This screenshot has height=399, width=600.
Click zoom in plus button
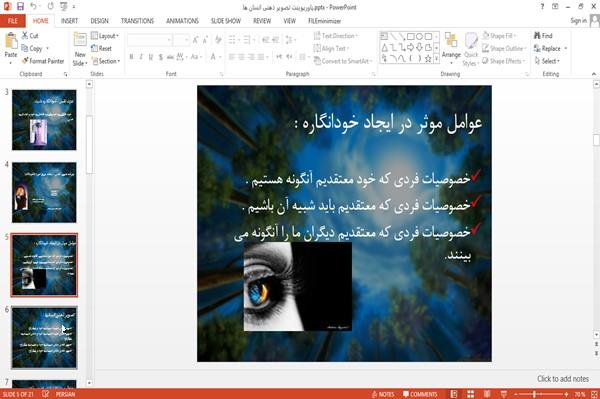566,394
